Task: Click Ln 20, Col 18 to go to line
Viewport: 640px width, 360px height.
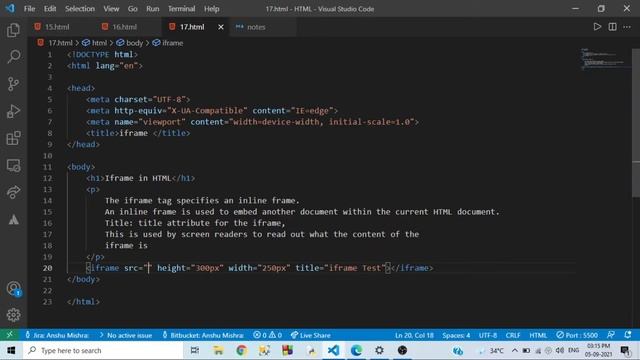Action: [x=414, y=335]
